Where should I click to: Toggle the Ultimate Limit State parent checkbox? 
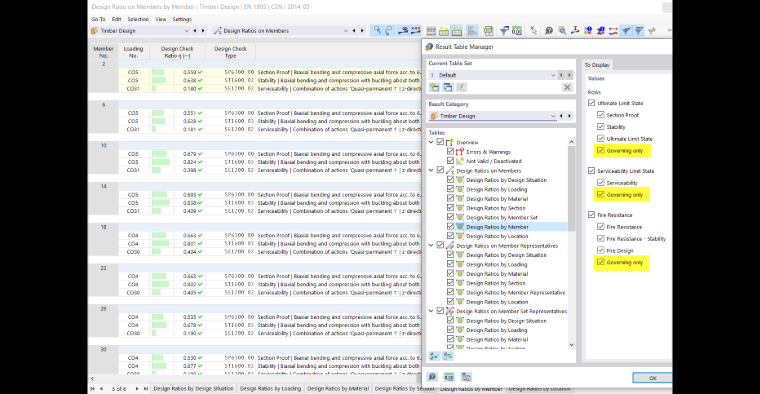pos(591,103)
